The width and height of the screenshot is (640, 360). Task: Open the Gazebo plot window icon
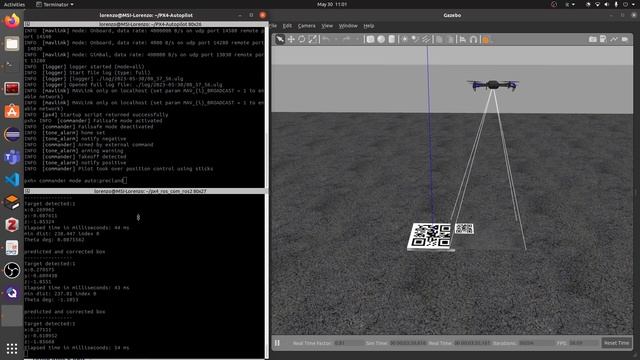click(x=614, y=39)
